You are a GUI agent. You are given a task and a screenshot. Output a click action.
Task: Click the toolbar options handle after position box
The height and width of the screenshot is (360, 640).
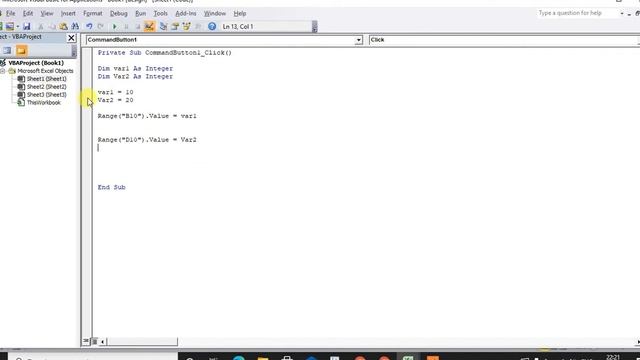pos(314,27)
